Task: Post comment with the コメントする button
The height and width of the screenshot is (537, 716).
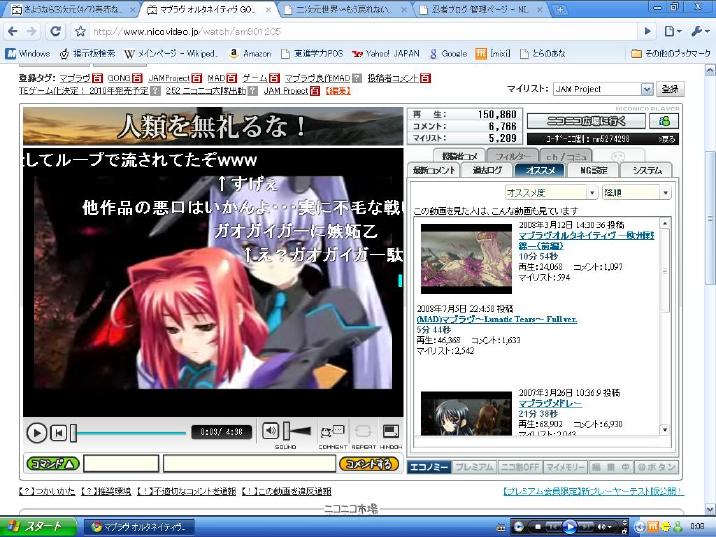Action: (369, 464)
